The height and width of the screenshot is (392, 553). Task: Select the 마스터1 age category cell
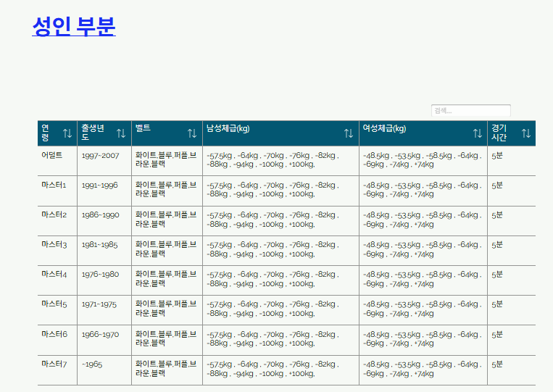[54, 185]
